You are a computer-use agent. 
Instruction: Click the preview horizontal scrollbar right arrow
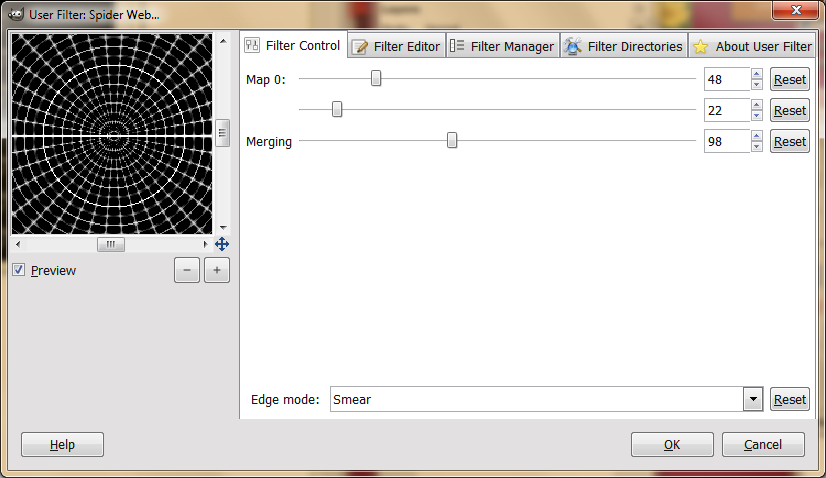tap(206, 245)
